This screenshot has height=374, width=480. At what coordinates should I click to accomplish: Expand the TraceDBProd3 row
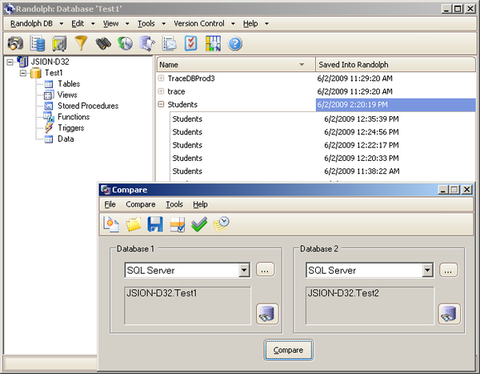161,78
